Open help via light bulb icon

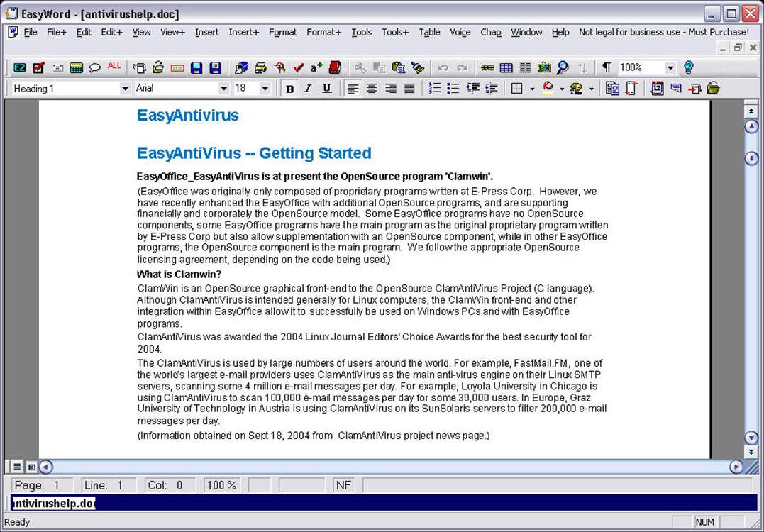coord(689,67)
